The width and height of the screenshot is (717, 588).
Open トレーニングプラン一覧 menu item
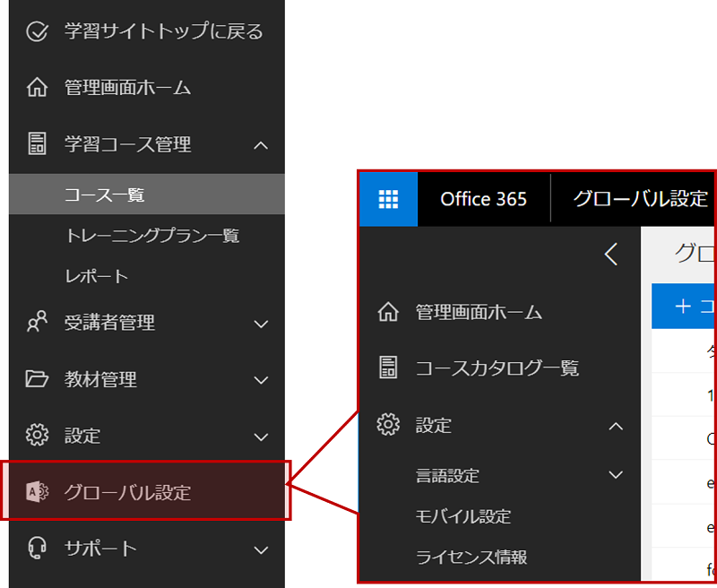click(152, 236)
